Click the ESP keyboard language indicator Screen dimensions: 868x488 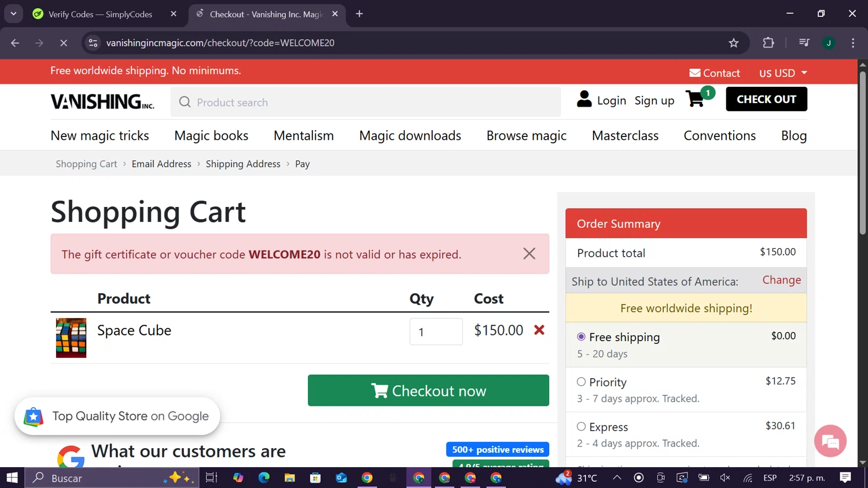[x=770, y=478]
